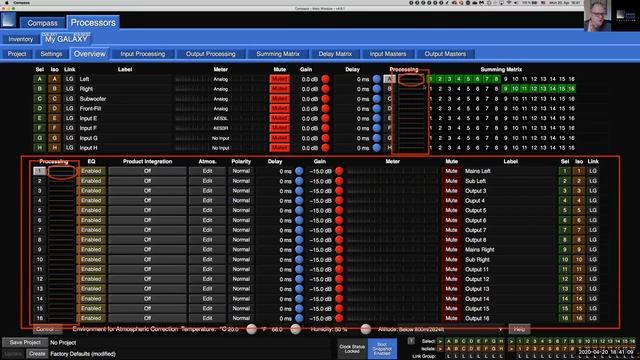Screen dimensions: 640x360
Task: Click the red gain knob for Output 3
Action: pos(339,191)
